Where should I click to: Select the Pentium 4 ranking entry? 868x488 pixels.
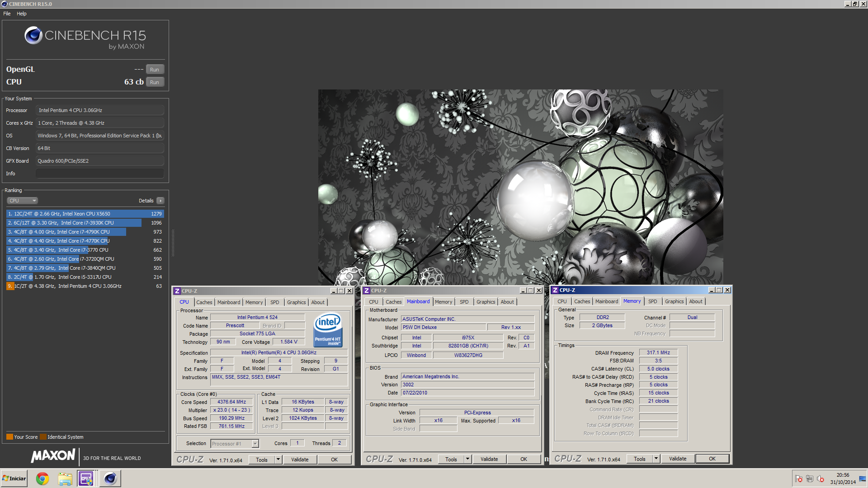pyautogui.click(x=85, y=286)
